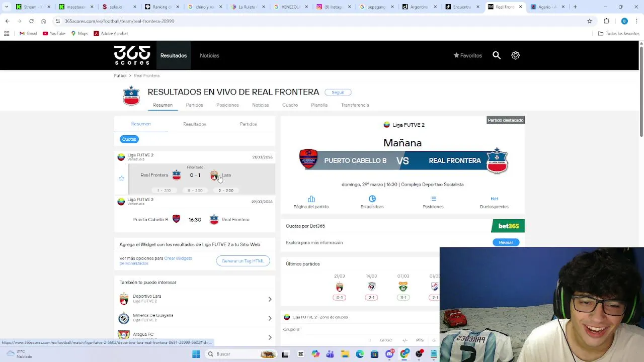Click the Deportivo Lara team crest

pos(124,299)
